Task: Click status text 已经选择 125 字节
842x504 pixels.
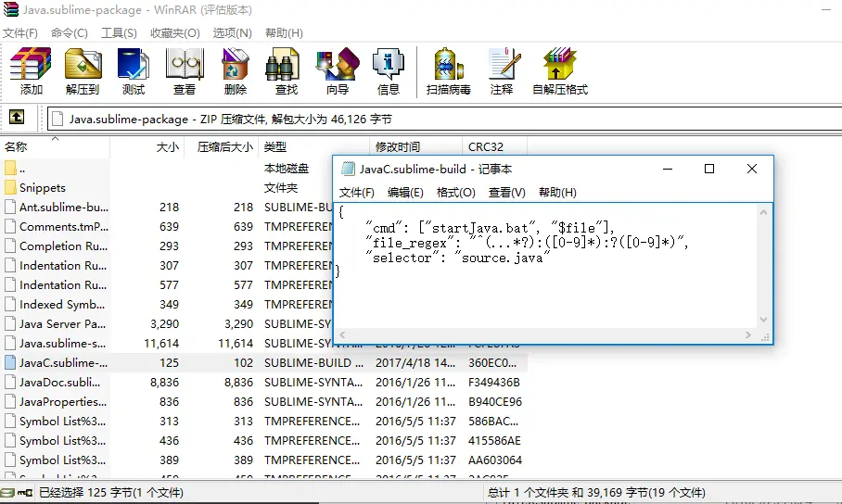Action: (111, 493)
